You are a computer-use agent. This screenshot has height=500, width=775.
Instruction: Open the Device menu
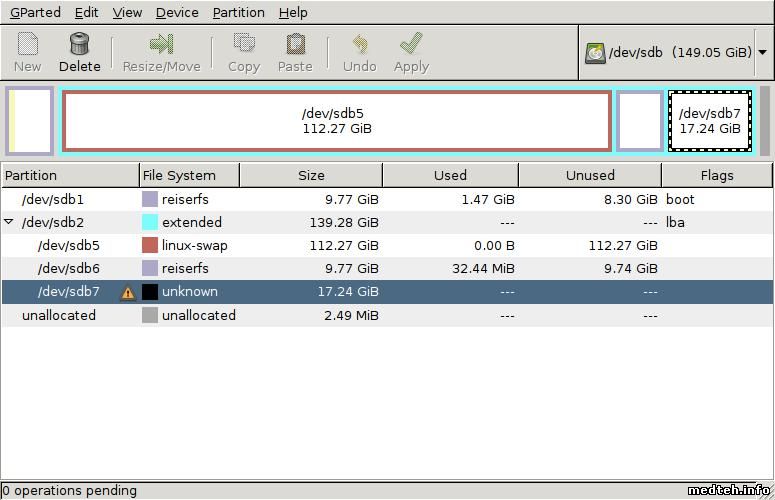177,12
